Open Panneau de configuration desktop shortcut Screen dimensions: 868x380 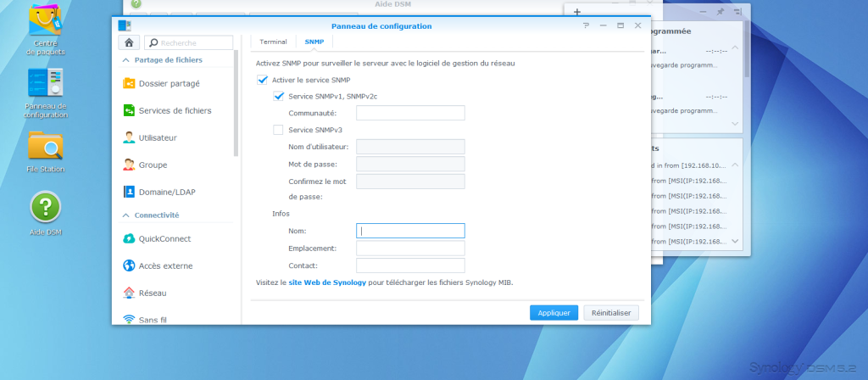pos(46,93)
